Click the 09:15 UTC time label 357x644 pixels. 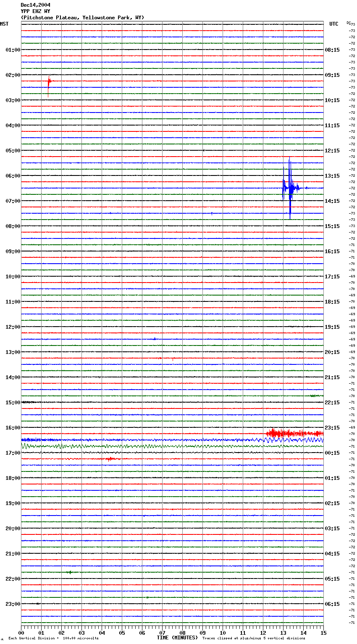332,75
